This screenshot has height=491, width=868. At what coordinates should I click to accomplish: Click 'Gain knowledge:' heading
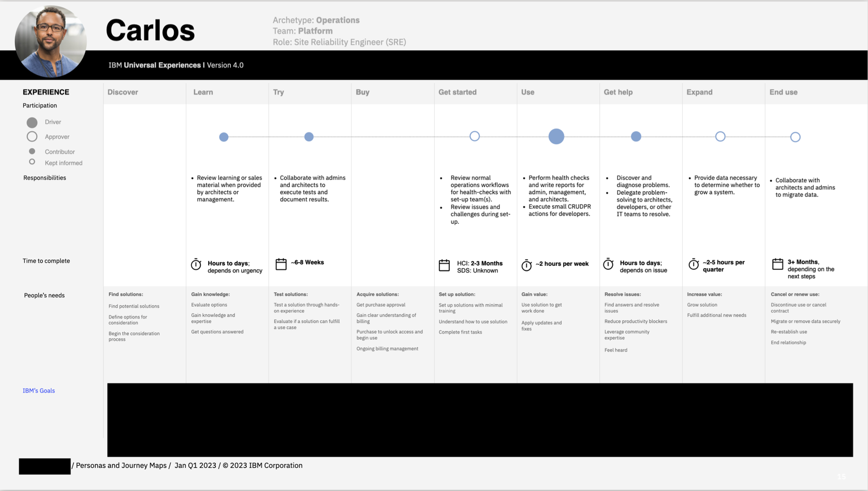[x=210, y=294]
